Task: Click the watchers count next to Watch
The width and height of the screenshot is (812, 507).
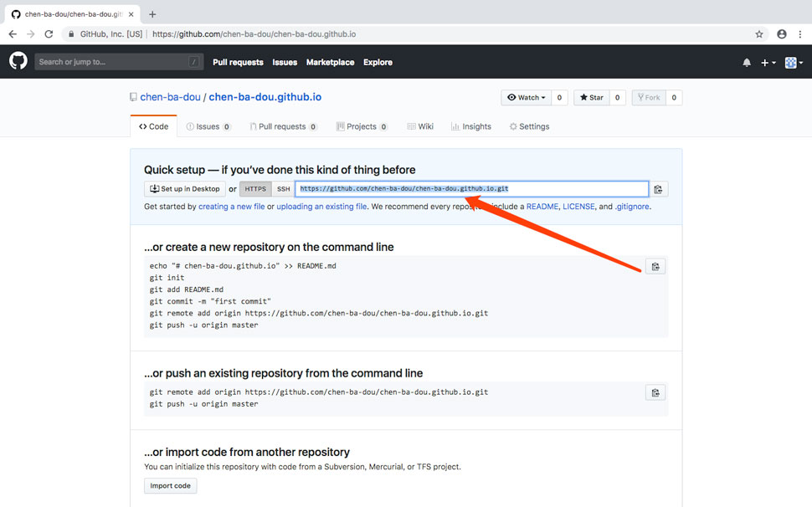Action: (559, 98)
